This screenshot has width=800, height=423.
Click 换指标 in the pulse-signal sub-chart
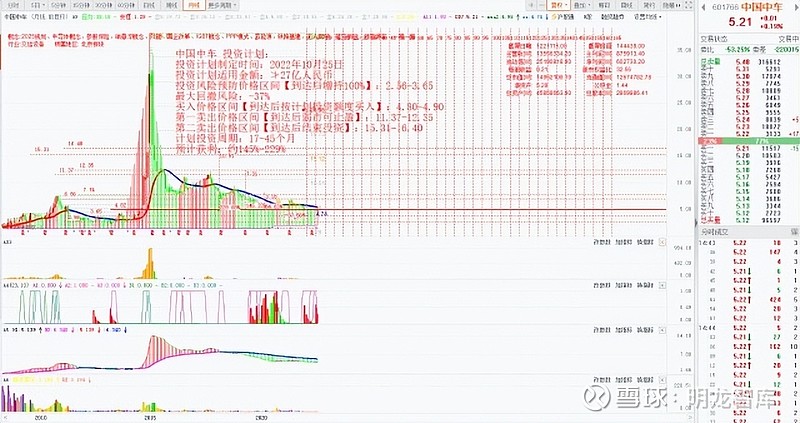pos(645,285)
